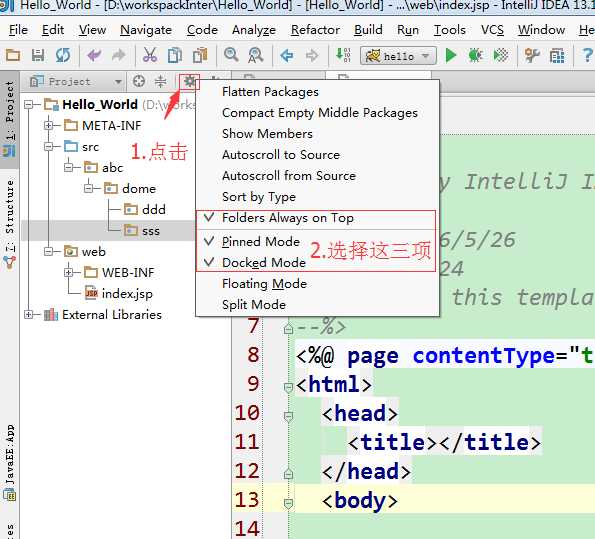This screenshot has height=539, width=595.
Task: Click Collapse All icon in Project panel
Action: (161, 81)
